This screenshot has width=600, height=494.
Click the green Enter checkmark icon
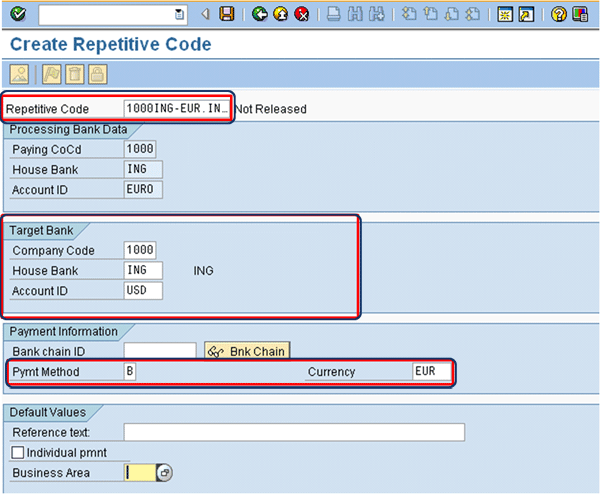pos(18,14)
